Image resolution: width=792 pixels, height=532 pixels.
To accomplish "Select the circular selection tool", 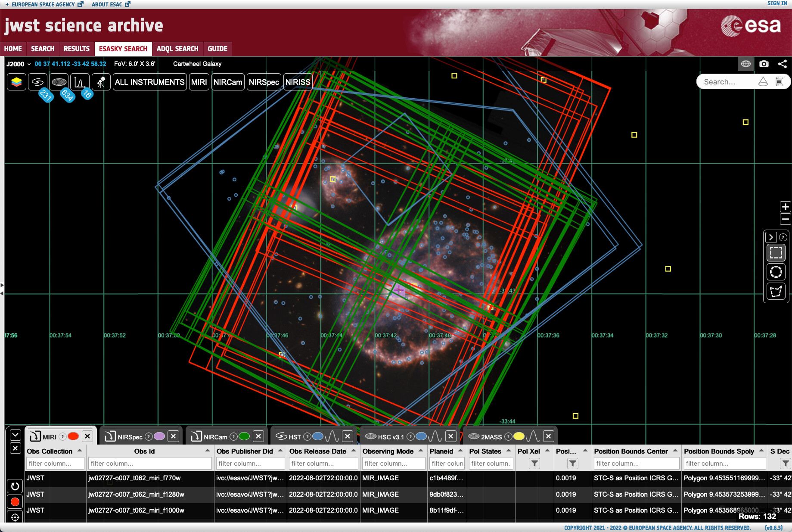I will coord(776,272).
